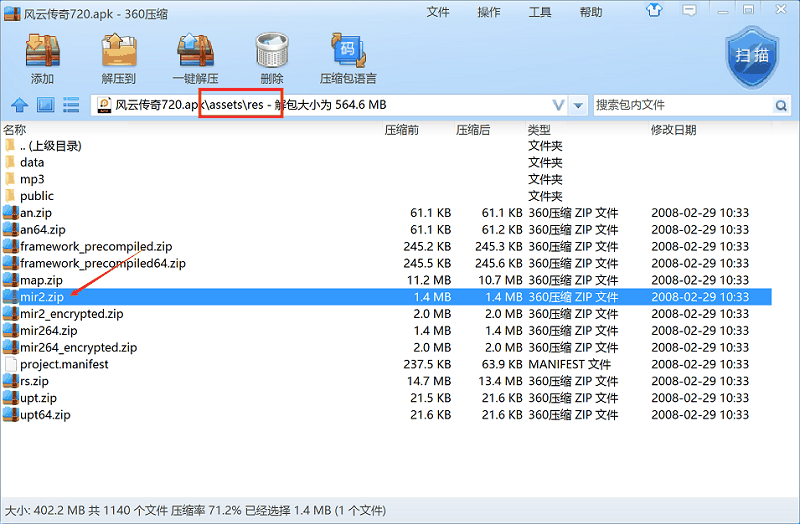800x524 pixels.
Task: Select the .. (上级目录) parent row
Action: 386,146
